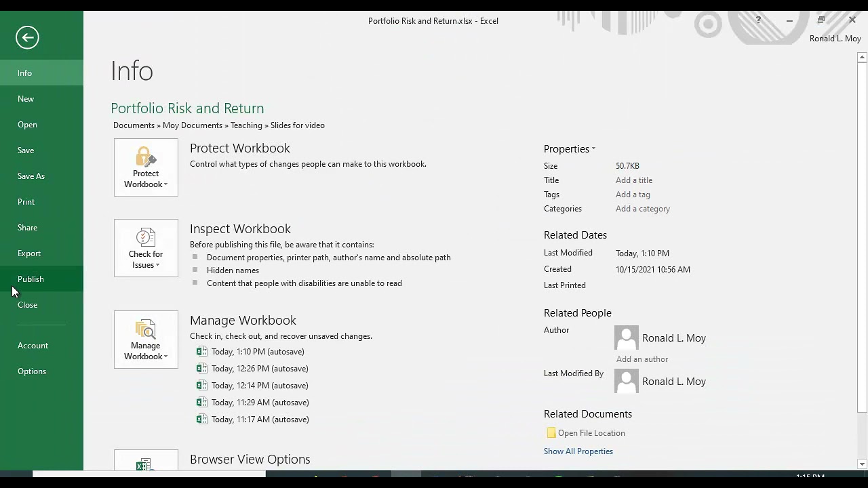868x488 pixels.
Task: Click the Add a category field
Action: click(642, 209)
